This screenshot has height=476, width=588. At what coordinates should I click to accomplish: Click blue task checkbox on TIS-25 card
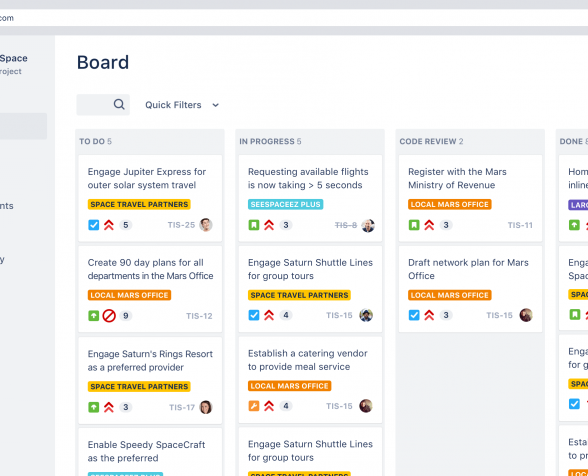pos(93,225)
